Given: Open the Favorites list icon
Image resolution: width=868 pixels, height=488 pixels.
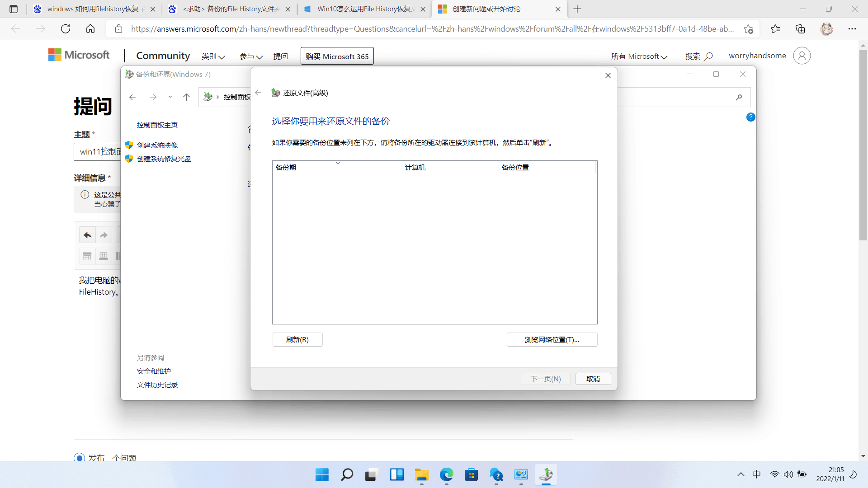Looking at the screenshot, I should click(x=775, y=29).
